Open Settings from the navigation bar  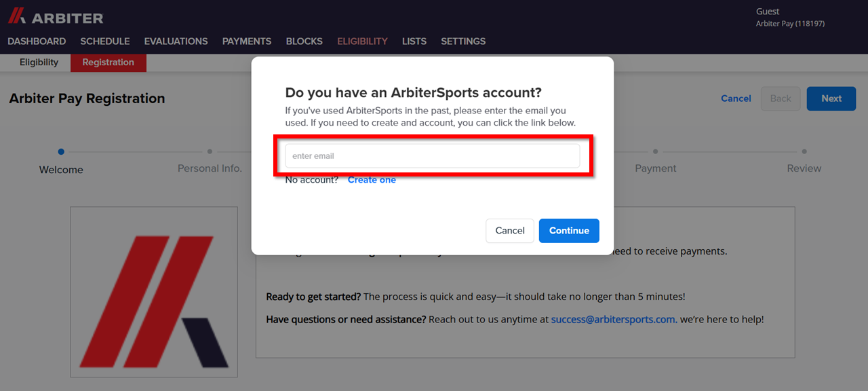pyautogui.click(x=463, y=41)
